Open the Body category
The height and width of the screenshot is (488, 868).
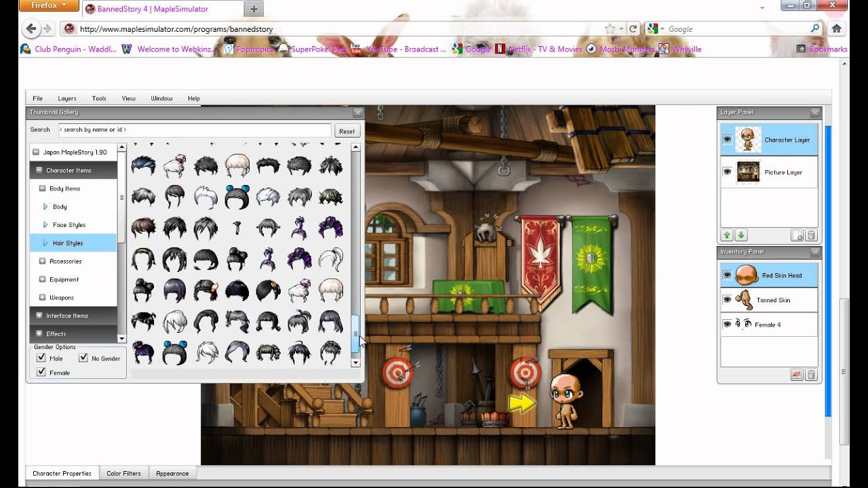pyautogui.click(x=60, y=207)
